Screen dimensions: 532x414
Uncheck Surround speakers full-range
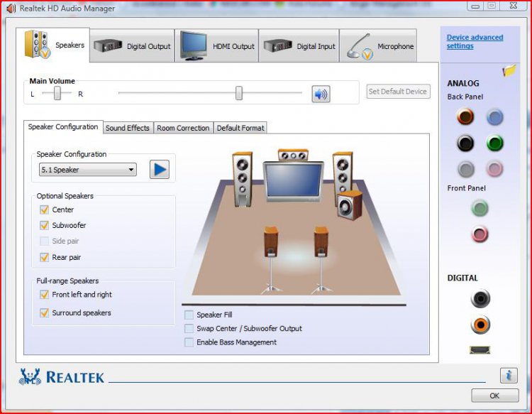tap(45, 312)
